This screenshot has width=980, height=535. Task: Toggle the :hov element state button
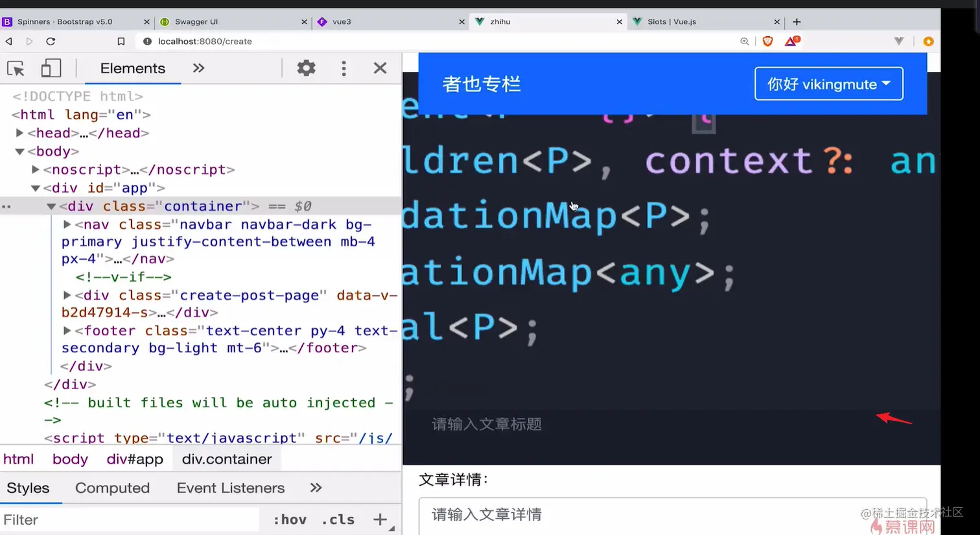[x=290, y=519]
